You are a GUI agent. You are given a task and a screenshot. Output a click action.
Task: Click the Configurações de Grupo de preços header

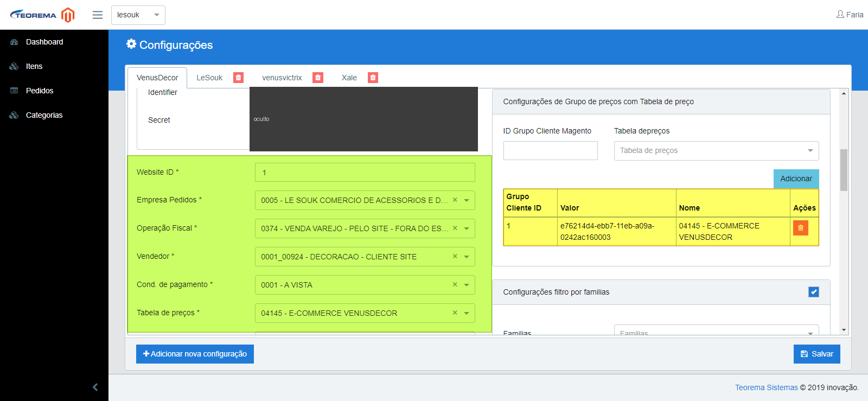[x=661, y=101]
